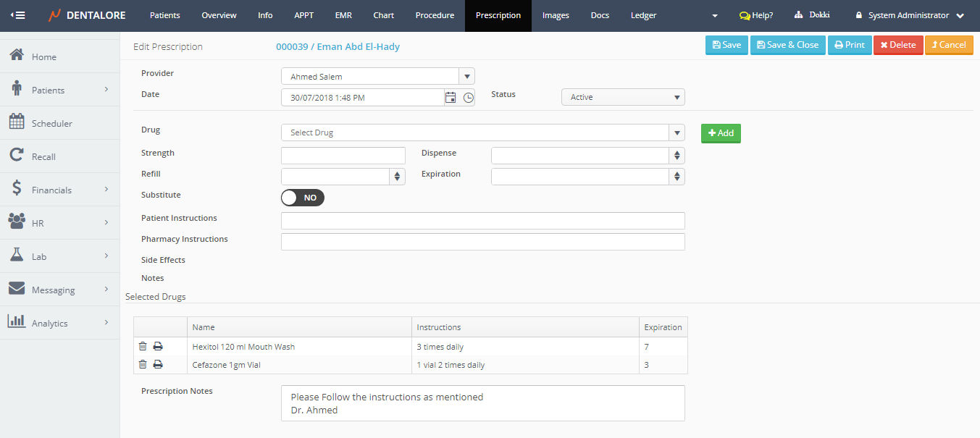Switch to the Ledger tab
980x438 pixels.
point(643,15)
